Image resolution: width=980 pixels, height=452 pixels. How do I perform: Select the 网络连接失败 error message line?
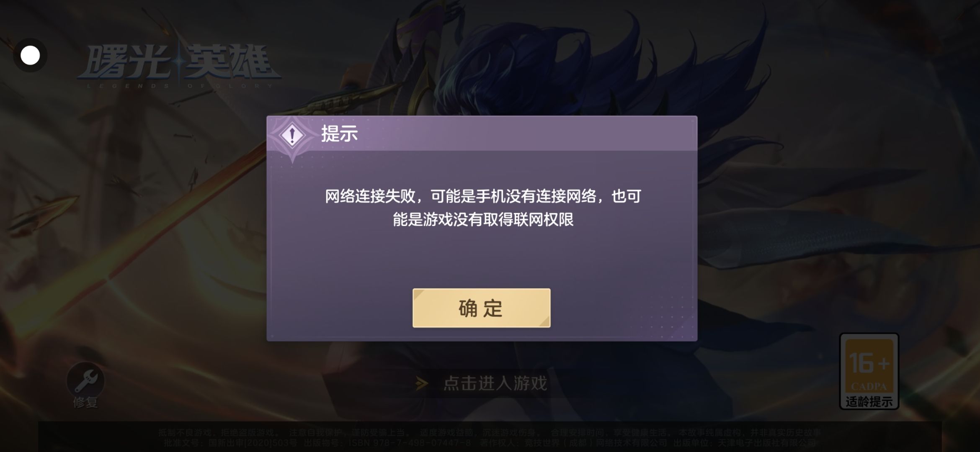tap(483, 196)
